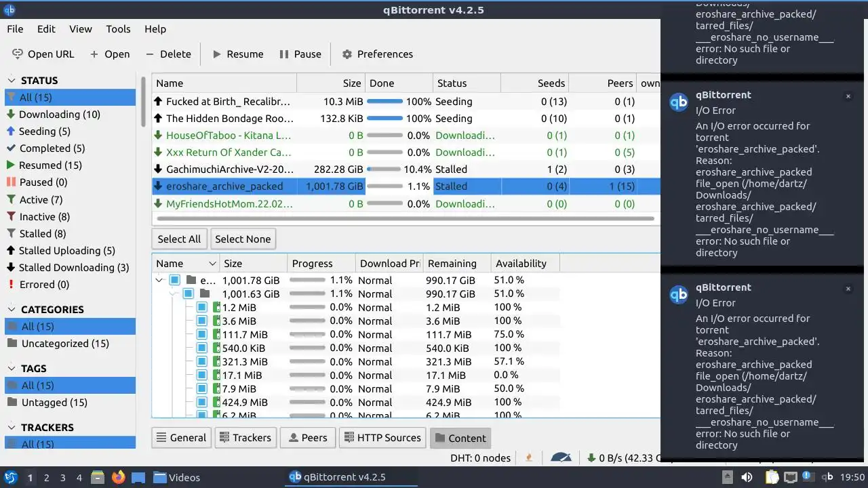868x488 pixels.
Task: Toggle checkbox for the 1.2 MiB file
Action: 201,307
